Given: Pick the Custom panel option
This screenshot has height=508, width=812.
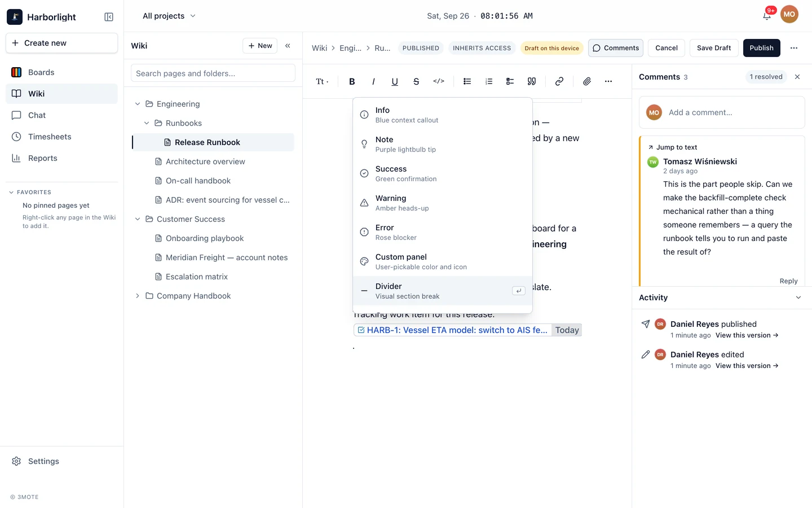Looking at the screenshot, I should (443, 261).
